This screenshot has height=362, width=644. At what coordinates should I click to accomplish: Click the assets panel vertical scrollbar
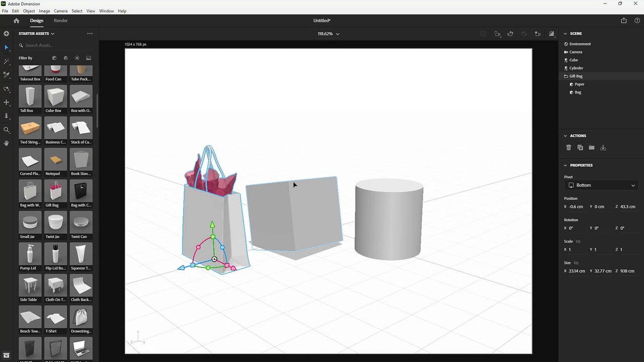[97, 111]
